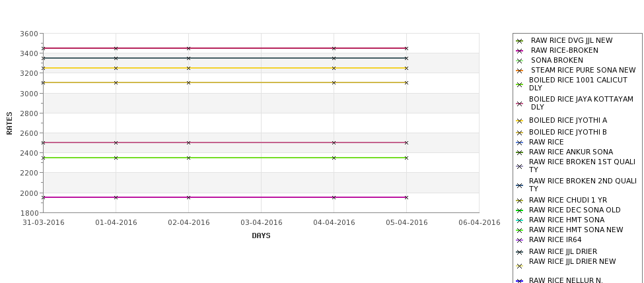Image resolution: width=644 pixels, height=283 pixels.
Task: Click the RAW RICE DVG JJL NEW legend marker
Action: coord(519,41)
